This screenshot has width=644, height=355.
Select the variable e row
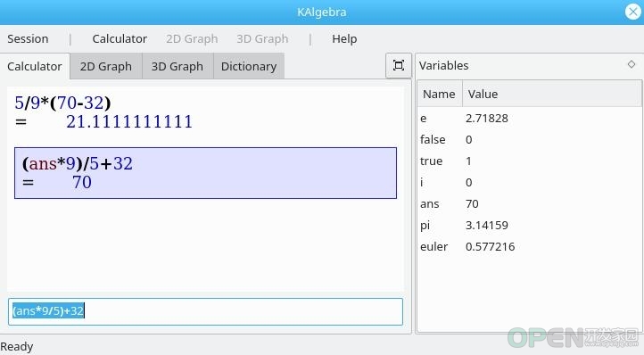click(529, 119)
